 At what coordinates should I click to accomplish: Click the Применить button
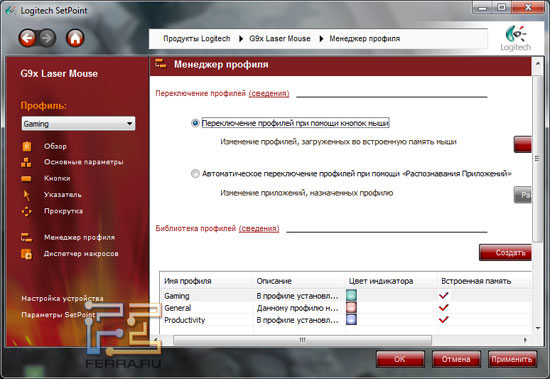pyautogui.click(x=512, y=359)
